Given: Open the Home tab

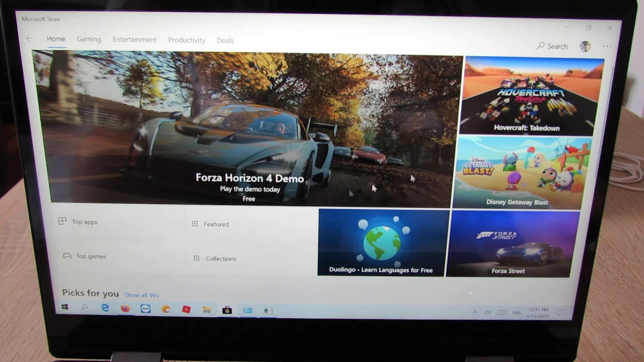Looking at the screenshot, I should pyautogui.click(x=56, y=39).
